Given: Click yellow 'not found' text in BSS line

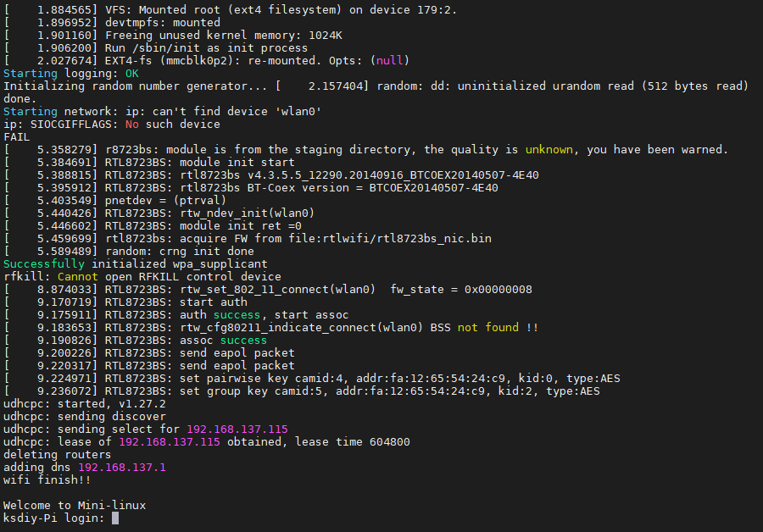Looking at the screenshot, I should [x=488, y=328].
